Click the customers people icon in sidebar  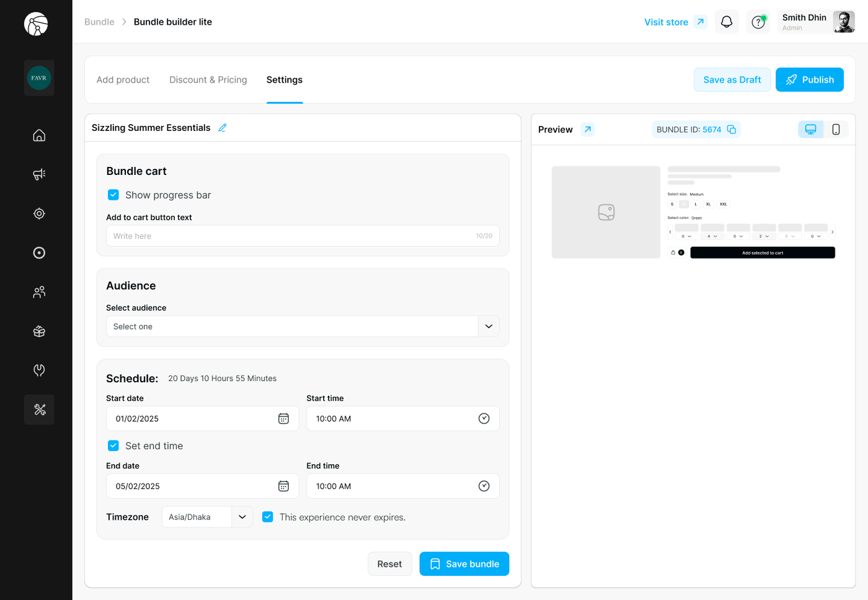click(x=39, y=292)
